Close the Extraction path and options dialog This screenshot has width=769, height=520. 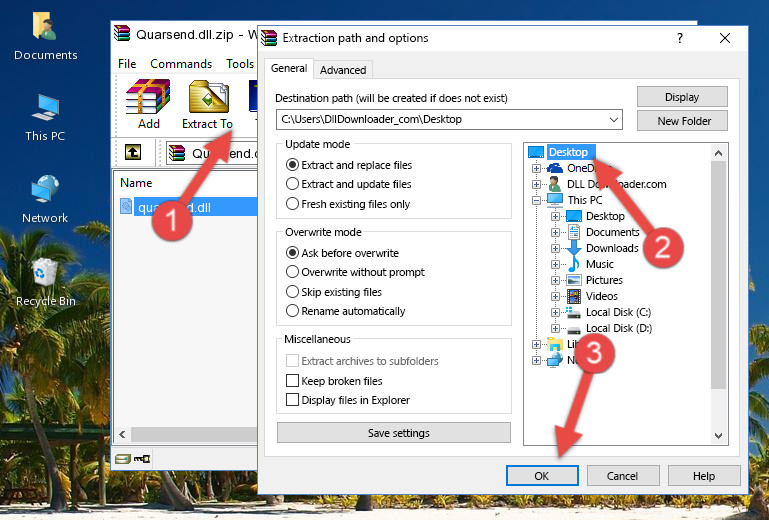(x=724, y=38)
